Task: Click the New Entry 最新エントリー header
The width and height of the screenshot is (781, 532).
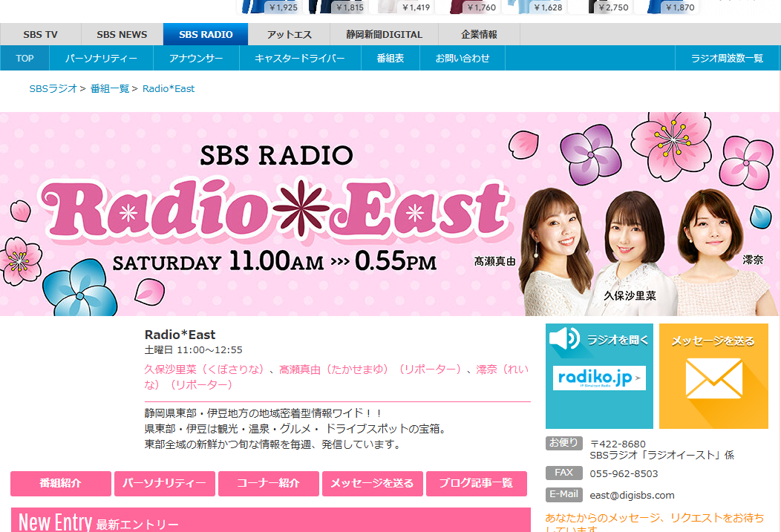Action: click(x=270, y=520)
